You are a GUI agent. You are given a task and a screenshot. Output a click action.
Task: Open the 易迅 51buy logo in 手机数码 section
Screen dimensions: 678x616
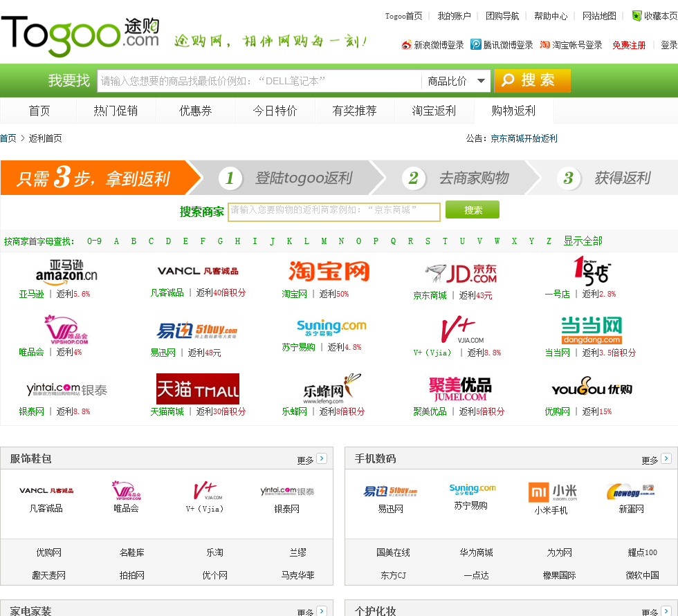(x=390, y=491)
